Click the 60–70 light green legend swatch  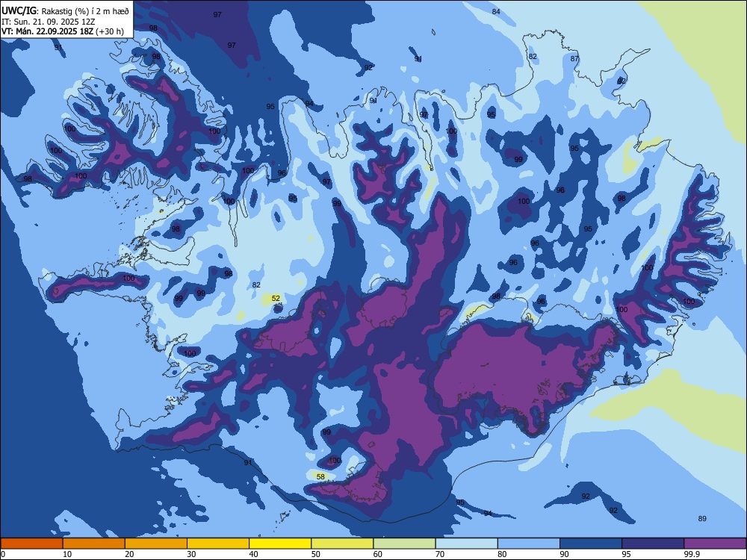coord(404,544)
